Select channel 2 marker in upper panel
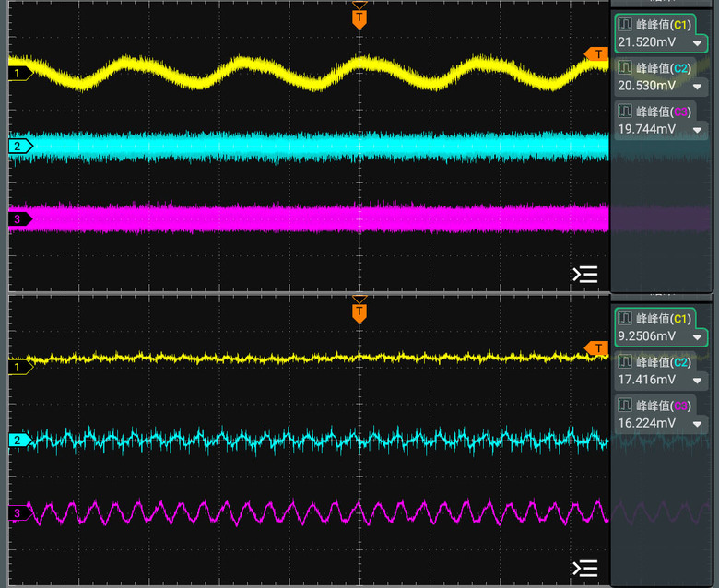 pos(20,147)
